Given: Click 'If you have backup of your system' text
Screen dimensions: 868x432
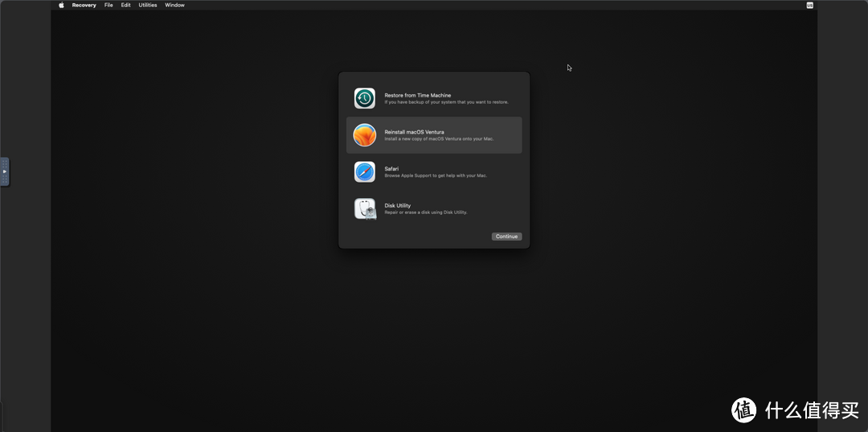Looking at the screenshot, I should coord(446,102).
